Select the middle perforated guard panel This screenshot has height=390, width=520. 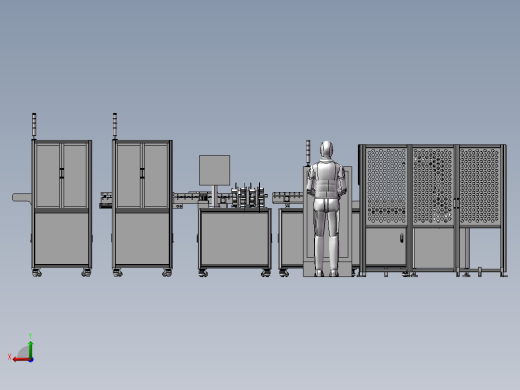point(433,186)
